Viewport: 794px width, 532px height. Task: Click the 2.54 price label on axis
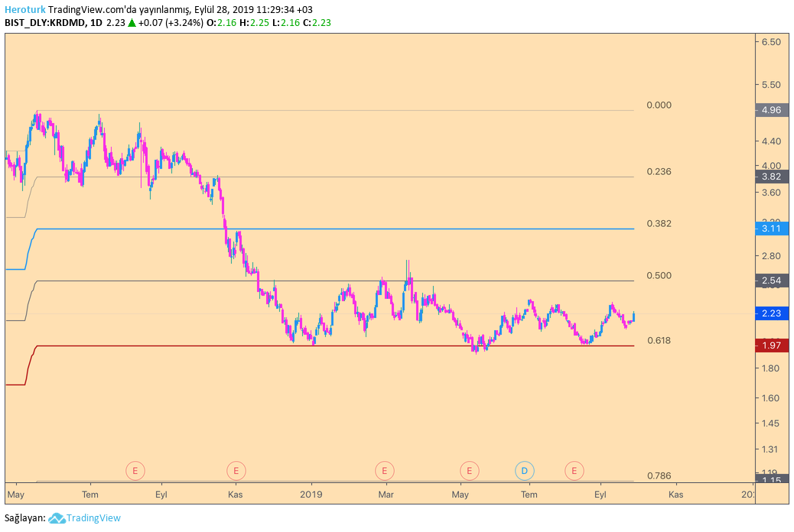click(x=771, y=281)
